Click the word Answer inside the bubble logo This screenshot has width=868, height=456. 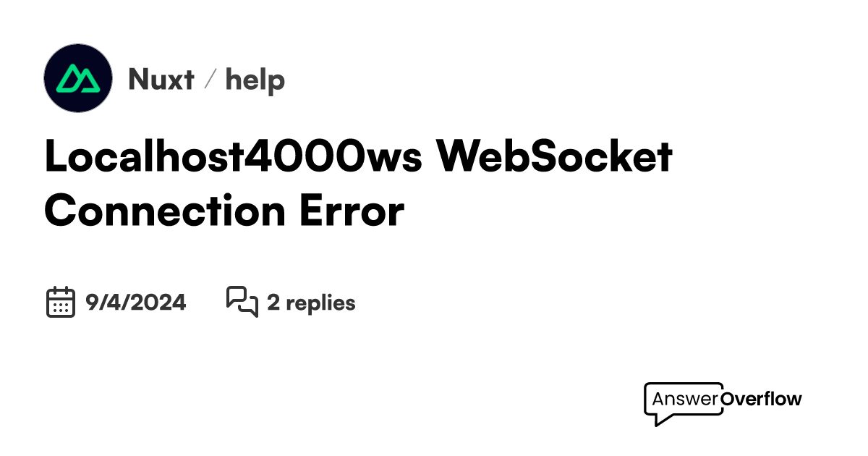[x=684, y=399]
